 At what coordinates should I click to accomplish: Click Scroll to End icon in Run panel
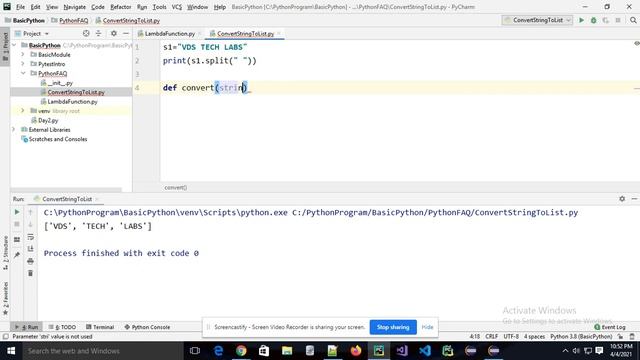point(31,249)
